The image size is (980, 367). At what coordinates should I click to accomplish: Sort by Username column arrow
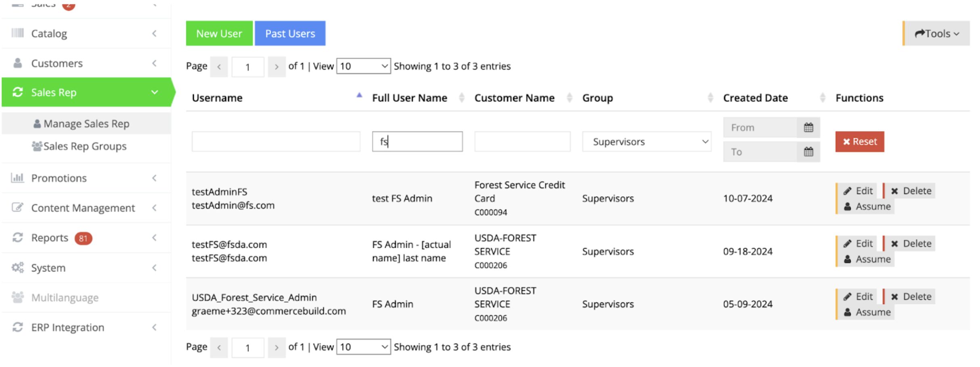click(x=359, y=96)
